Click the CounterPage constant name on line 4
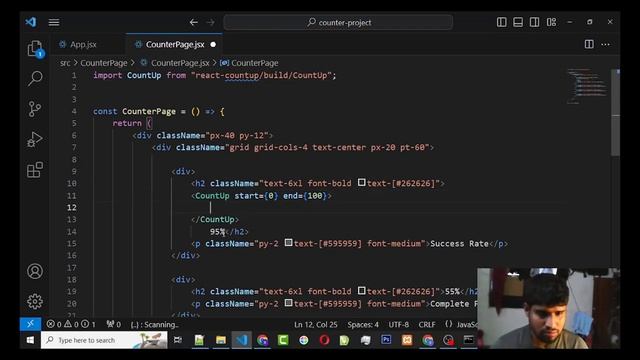Viewport: 640px width, 360px height. click(x=149, y=111)
